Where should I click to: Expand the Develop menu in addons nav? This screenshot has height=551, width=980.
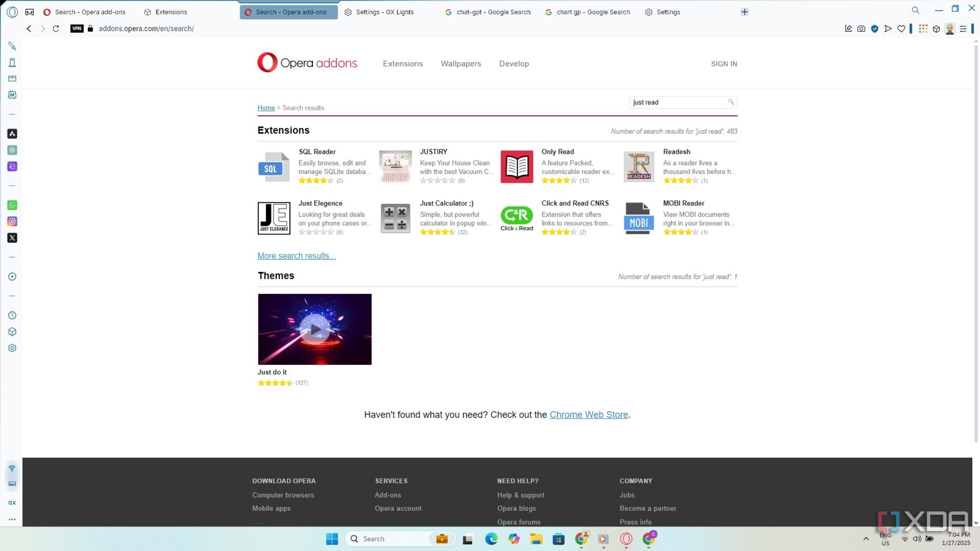tap(514, 63)
